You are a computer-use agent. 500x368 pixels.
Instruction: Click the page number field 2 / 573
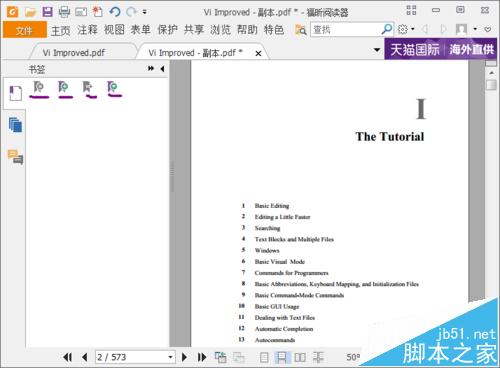(132, 357)
